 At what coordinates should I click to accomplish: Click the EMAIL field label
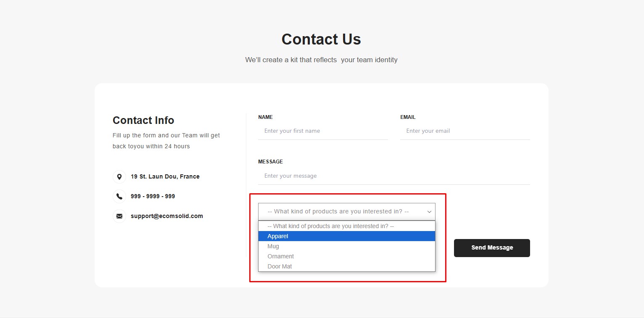click(x=408, y=117)
